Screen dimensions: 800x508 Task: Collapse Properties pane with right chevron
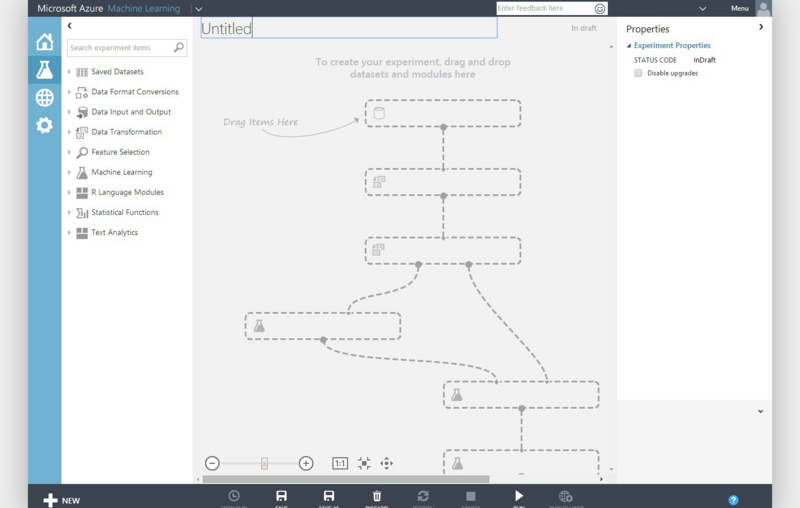(x=761, y=27)
